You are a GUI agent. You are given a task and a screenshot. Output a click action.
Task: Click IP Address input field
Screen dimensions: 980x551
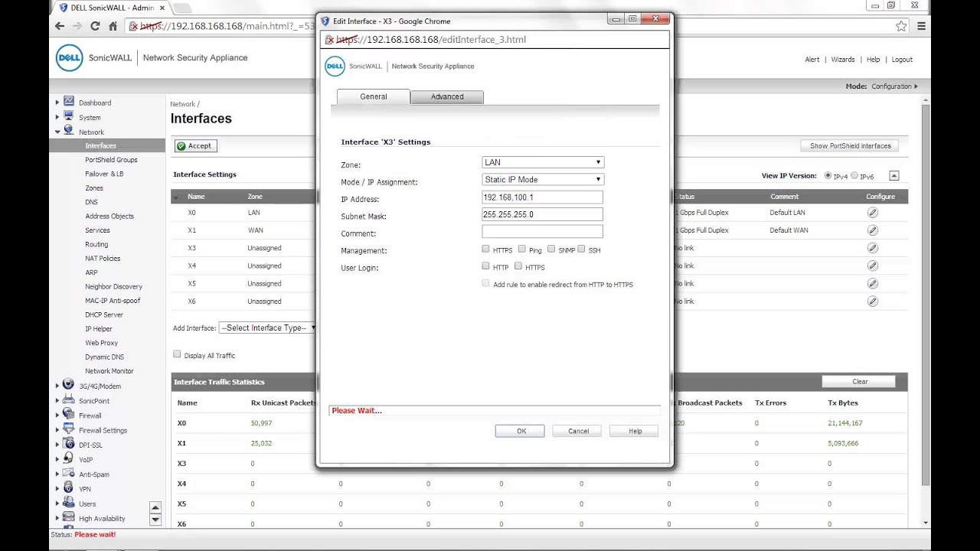click(543, 197)
